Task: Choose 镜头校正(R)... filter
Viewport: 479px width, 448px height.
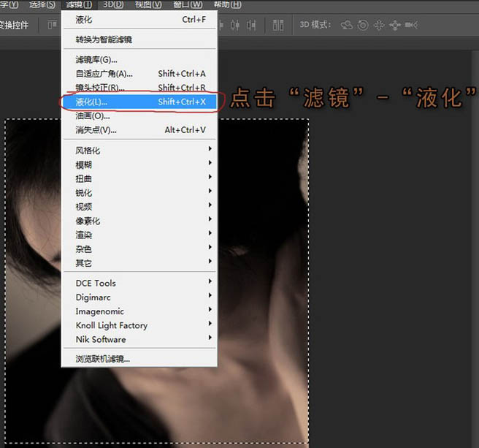Action: pos(139,88)
